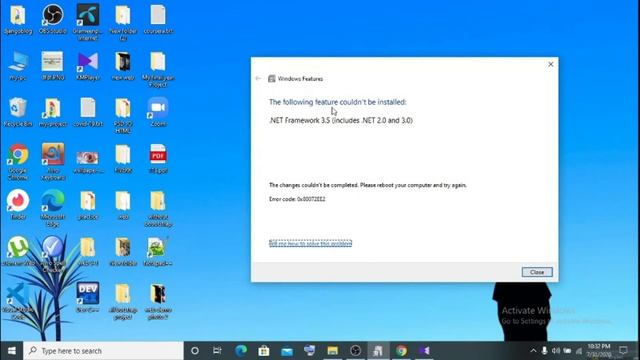Go back using the Windows Features back arrow
The height and width of the screenshot is (360, 640).
258,78
